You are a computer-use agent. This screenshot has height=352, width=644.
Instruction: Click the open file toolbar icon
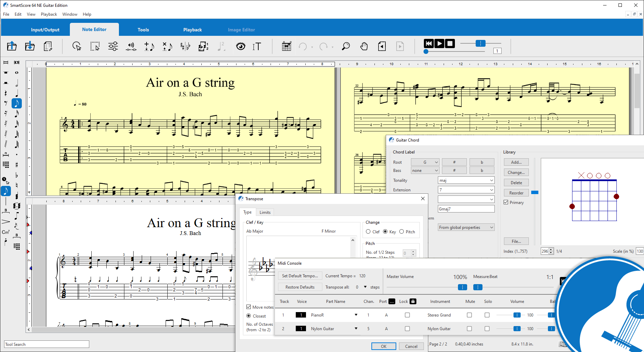[12, 46]
